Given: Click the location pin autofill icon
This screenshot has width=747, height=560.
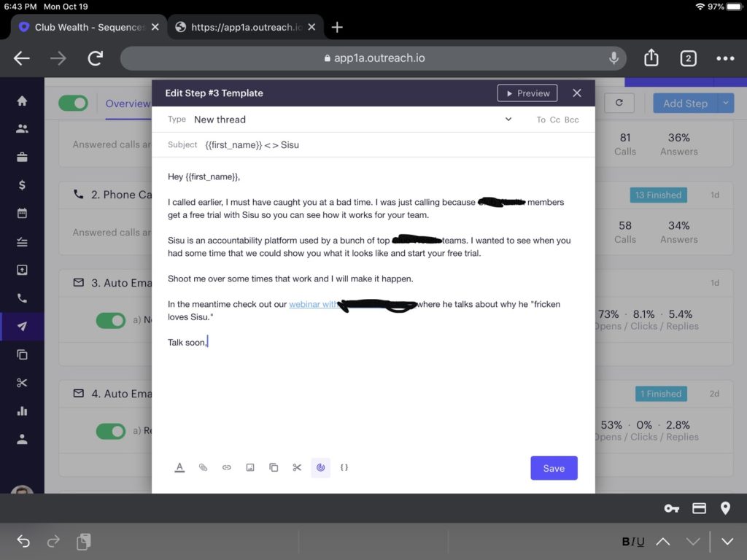Looking at the screenshot, I should tap(726, 508).
